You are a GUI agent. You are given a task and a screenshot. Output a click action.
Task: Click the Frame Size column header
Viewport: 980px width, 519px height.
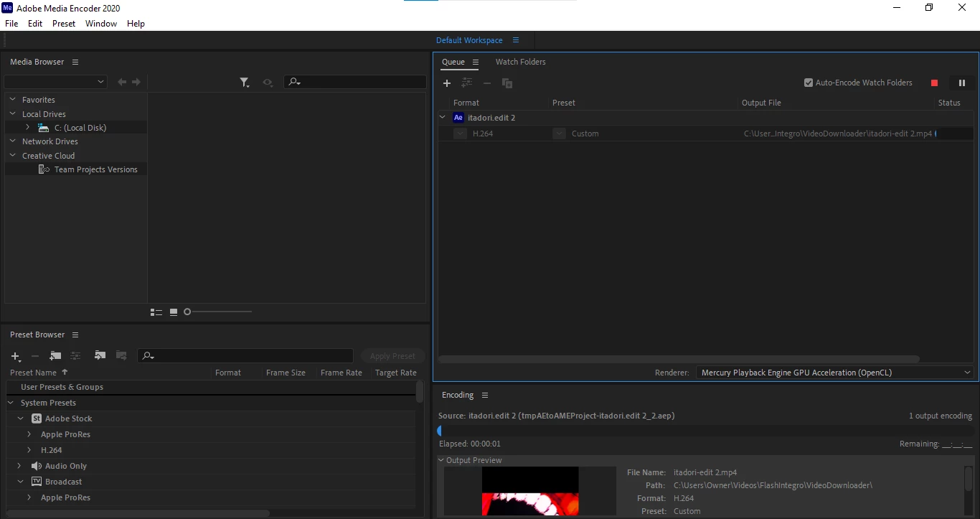[286, 373]
